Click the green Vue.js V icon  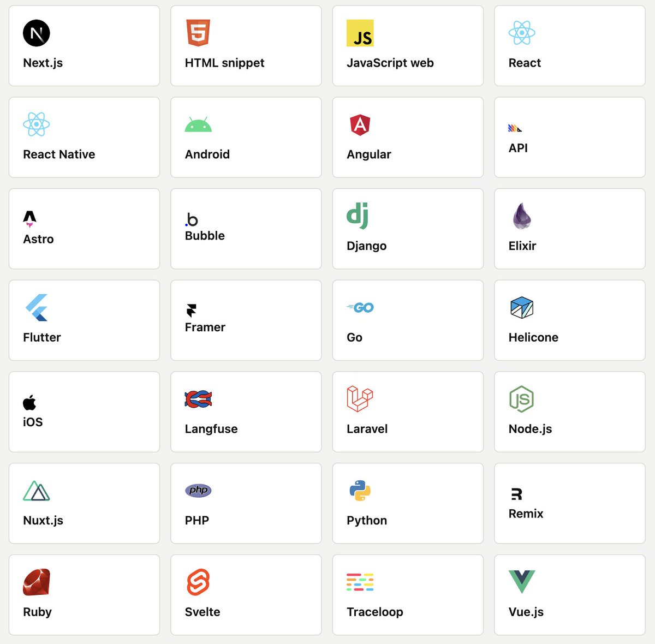(522, 582)
